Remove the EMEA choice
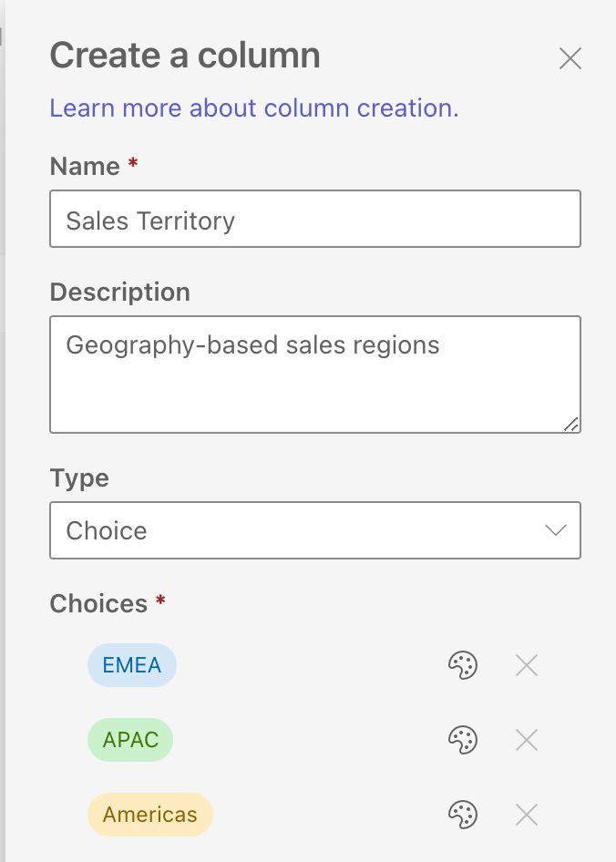The image size is (616, 862). click(x=527, y=666)
